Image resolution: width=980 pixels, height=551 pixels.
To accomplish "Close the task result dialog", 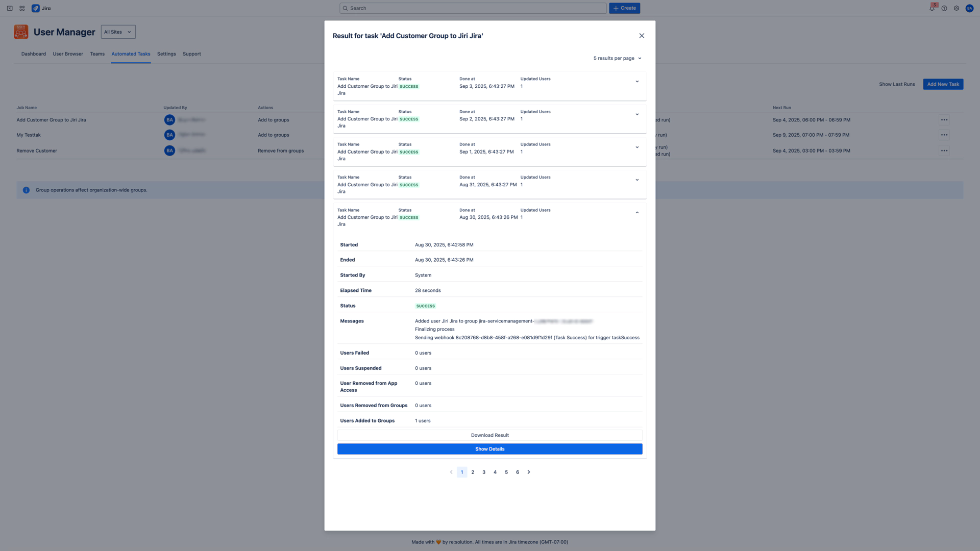I will coord(642,36).
